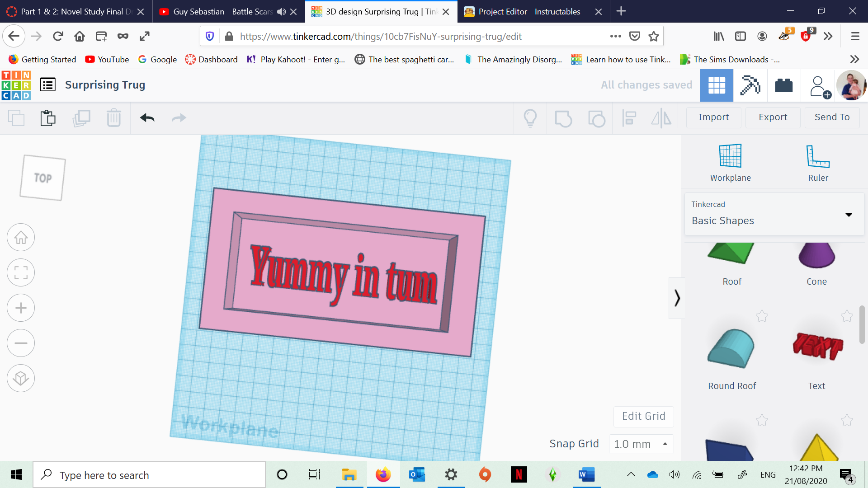Click the Ungroup shapes icon
The height and width of the screenshot is (488, 868).
coord(597,118)
